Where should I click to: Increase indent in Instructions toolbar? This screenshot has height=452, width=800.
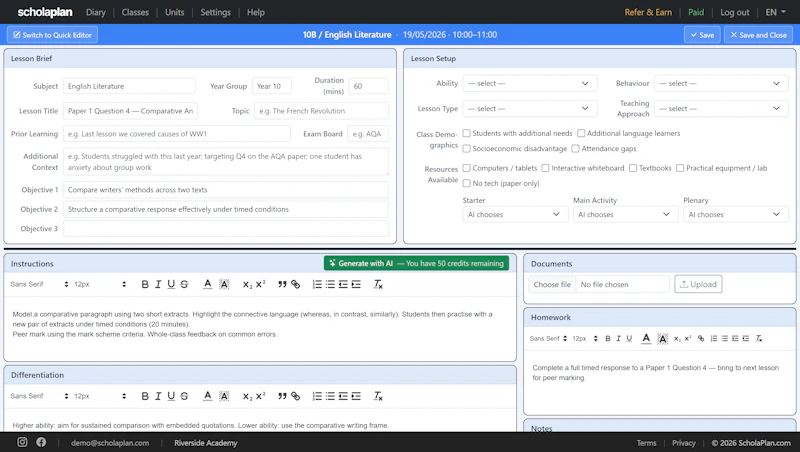click(356, 284)
